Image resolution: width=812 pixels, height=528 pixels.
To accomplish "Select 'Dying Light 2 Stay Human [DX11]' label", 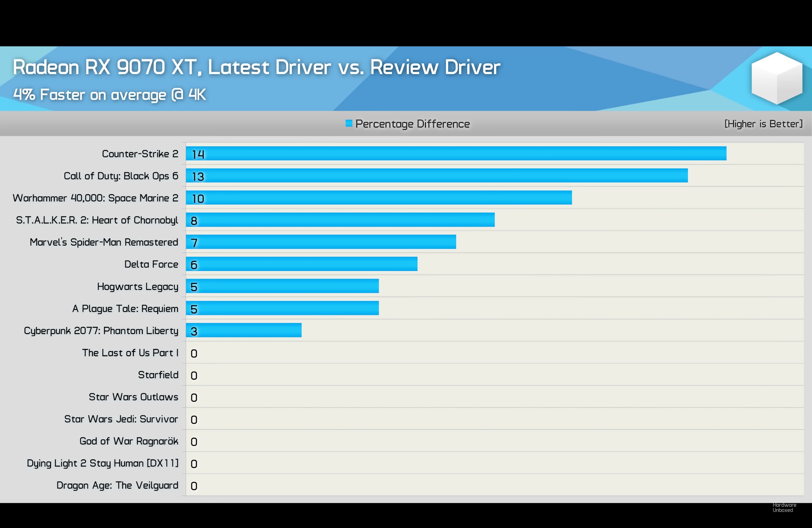I will 103,463.
